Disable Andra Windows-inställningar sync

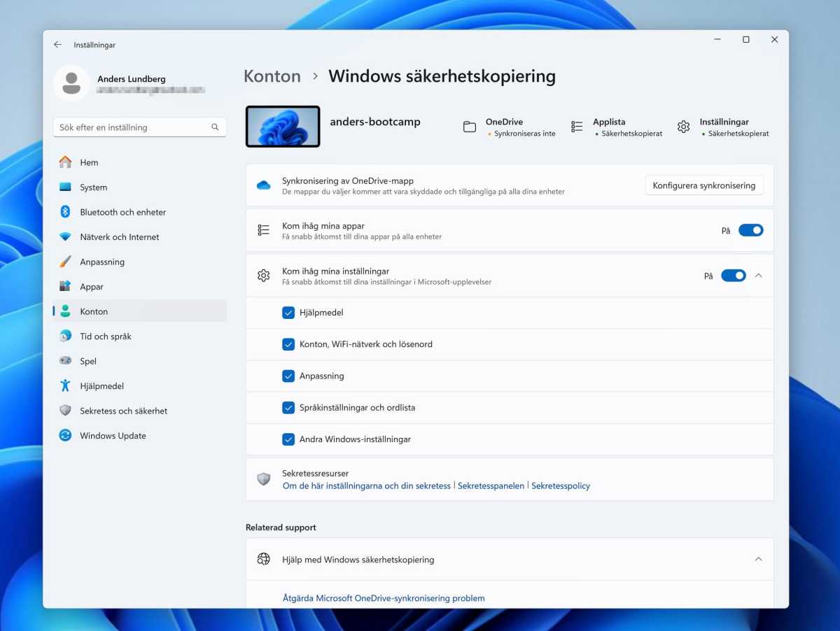pos(288,439)
